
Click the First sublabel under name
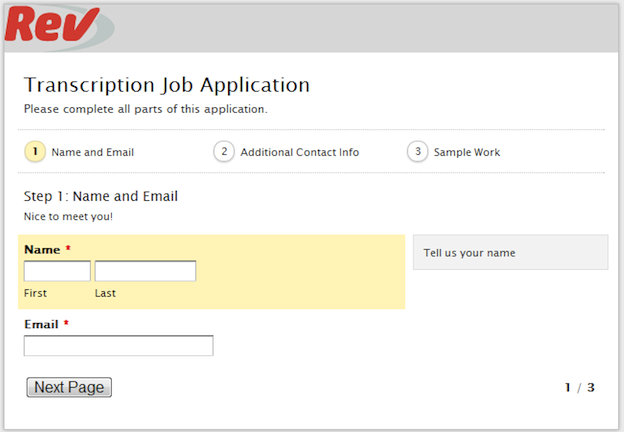pos(35,293)
